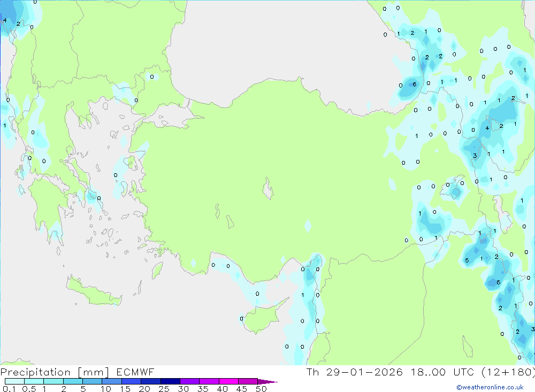
Task: Click the '10' legend scale label
Action: [106, 389]
